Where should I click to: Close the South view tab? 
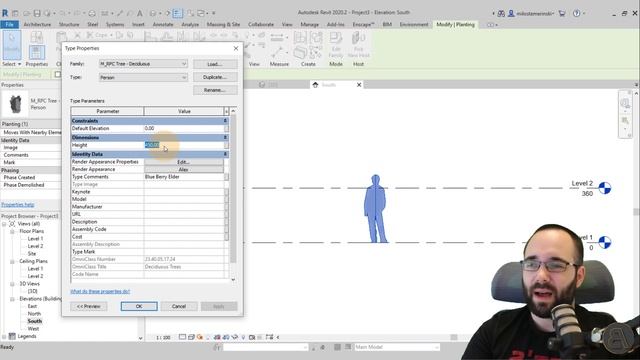click(x=359, y=85)
